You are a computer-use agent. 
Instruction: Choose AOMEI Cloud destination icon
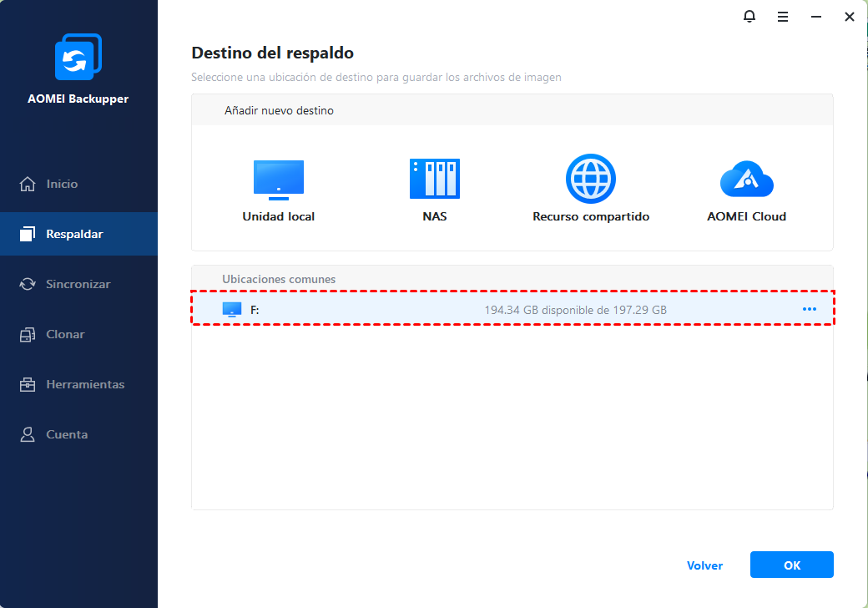tap(746, 179)
